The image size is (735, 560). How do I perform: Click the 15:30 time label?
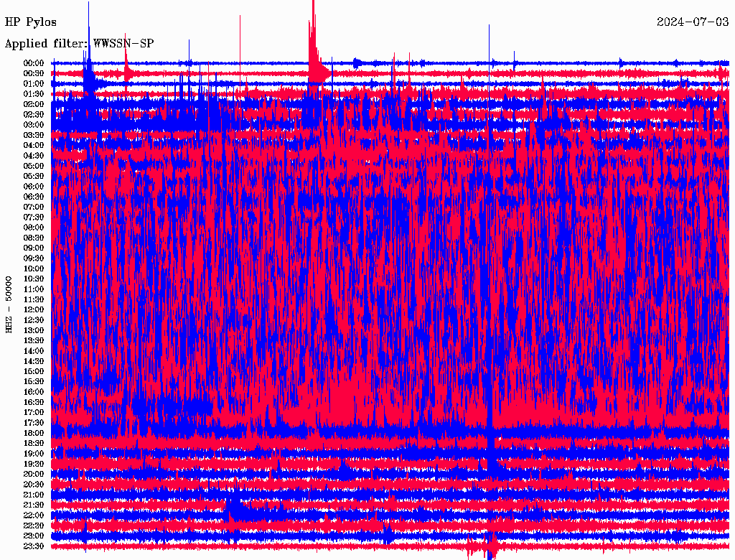[33, 382]
